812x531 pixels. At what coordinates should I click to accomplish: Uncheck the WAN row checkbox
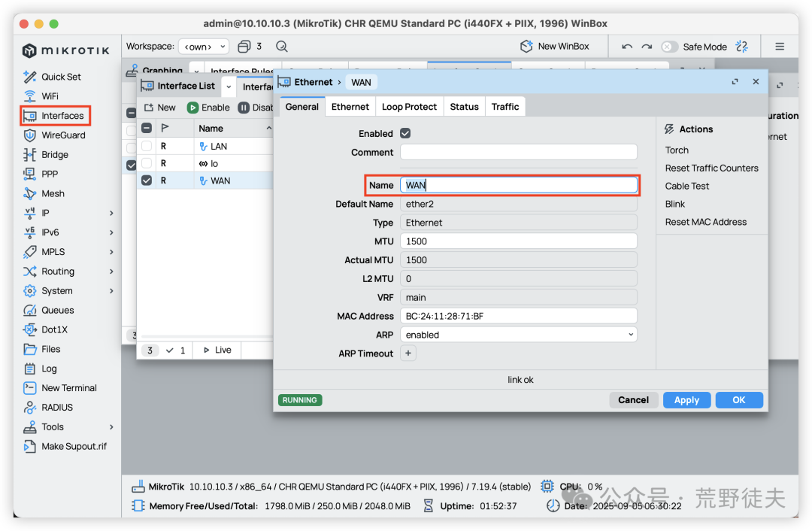(147, 181)
